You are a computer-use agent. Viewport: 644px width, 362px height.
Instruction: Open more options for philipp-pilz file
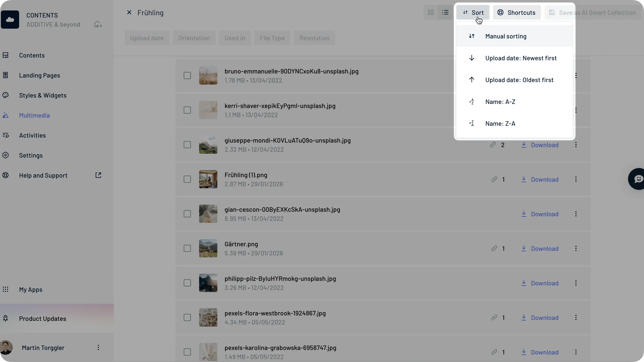(576, 283)
